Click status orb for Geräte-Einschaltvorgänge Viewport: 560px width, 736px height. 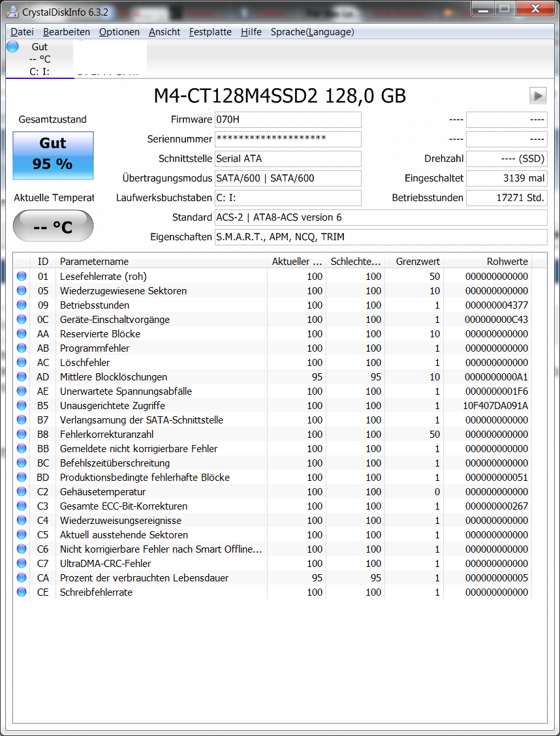pos(21,319)
